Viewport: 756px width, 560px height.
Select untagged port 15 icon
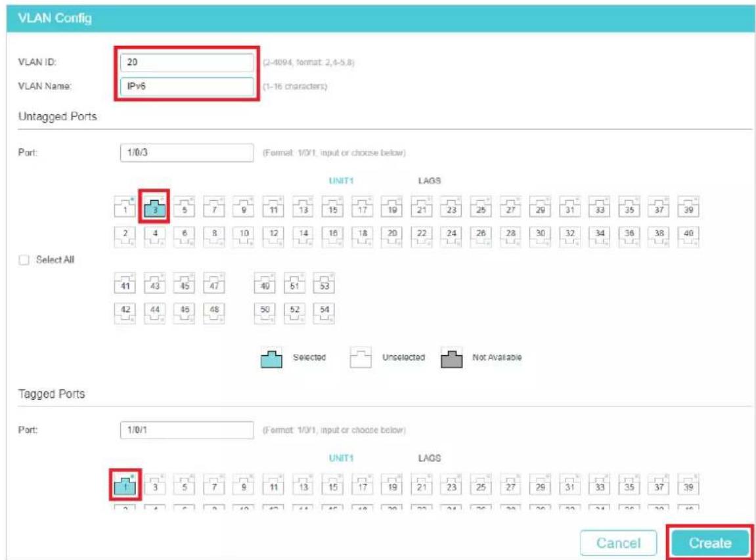tap(332, 207)
